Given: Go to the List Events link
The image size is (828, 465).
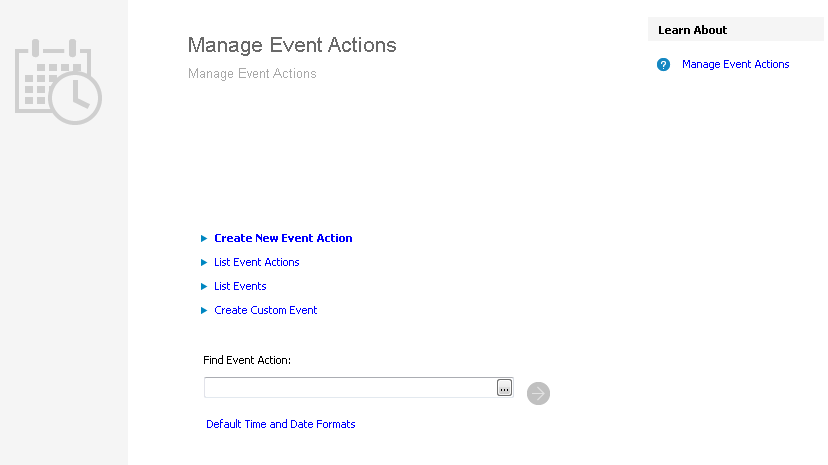Looking at the screenshot, I should (x=240, y=287).
